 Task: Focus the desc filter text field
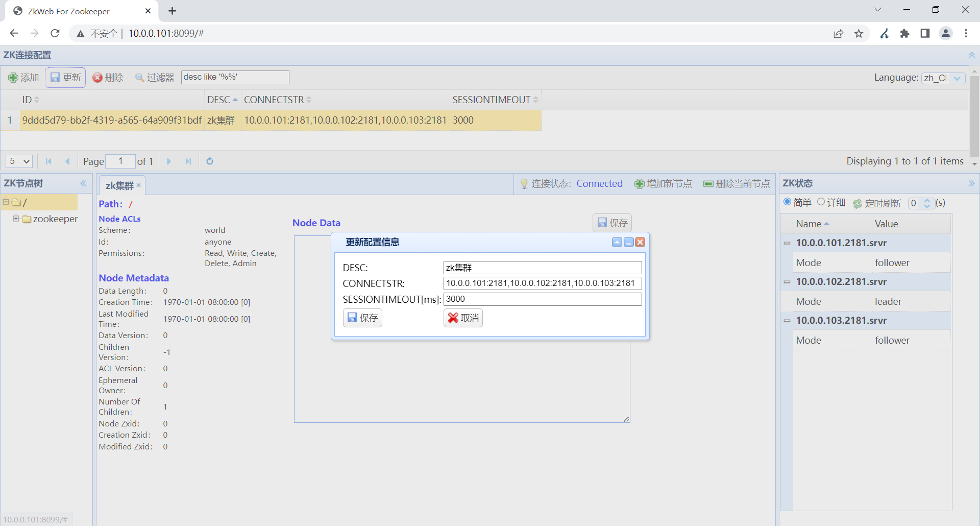pos(235,77)
